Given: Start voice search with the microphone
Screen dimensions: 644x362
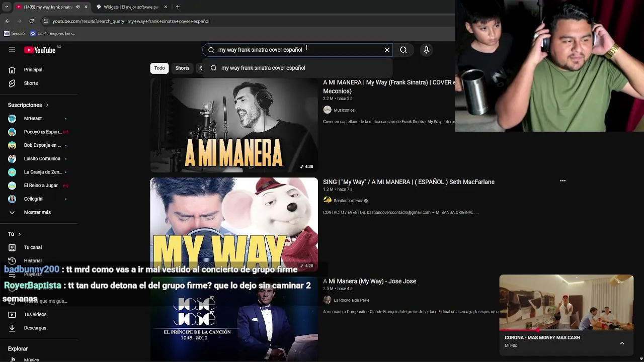Looking at the screenshot, I should (426, 50).
